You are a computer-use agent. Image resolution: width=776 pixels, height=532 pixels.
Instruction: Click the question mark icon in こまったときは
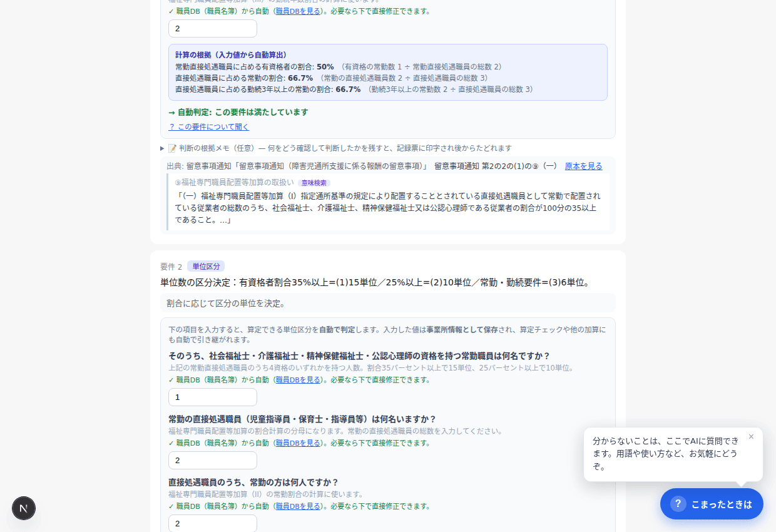point(678,504)
